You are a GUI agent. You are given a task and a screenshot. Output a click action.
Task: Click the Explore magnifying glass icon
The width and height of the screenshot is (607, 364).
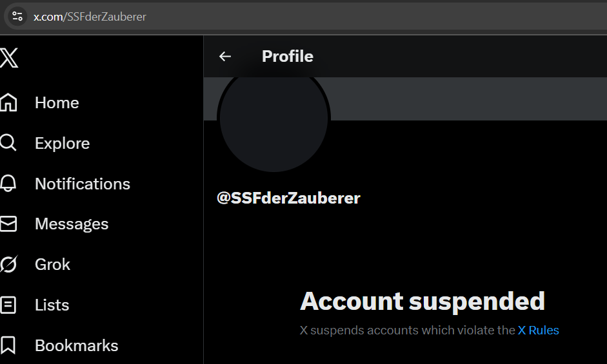pyautogui.click(x=8, y=143)
